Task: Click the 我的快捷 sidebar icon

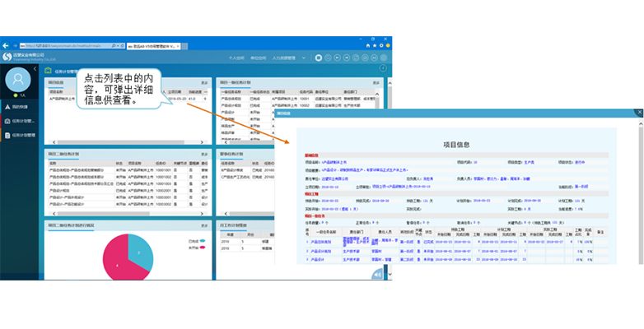Action: pos(7,107)
